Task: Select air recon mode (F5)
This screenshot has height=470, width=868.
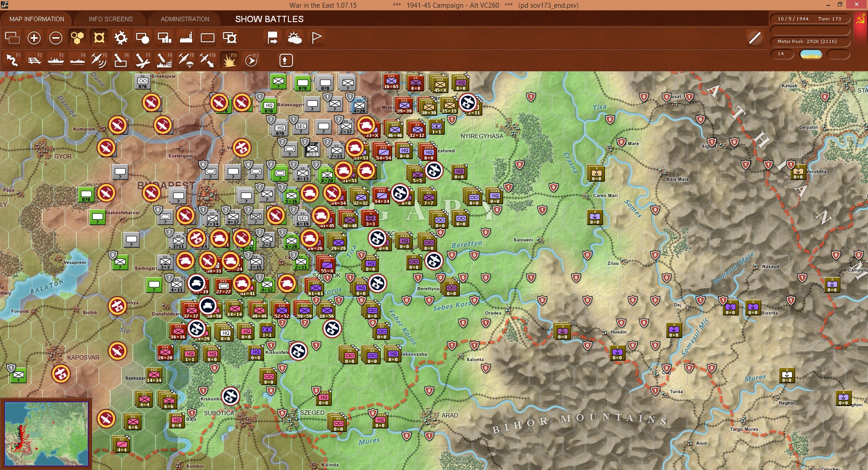Action: tap(99, 60)
